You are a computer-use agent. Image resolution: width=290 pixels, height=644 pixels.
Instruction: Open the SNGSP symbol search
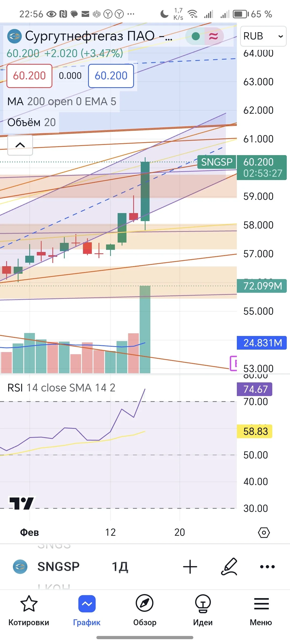tap(58, 567)
